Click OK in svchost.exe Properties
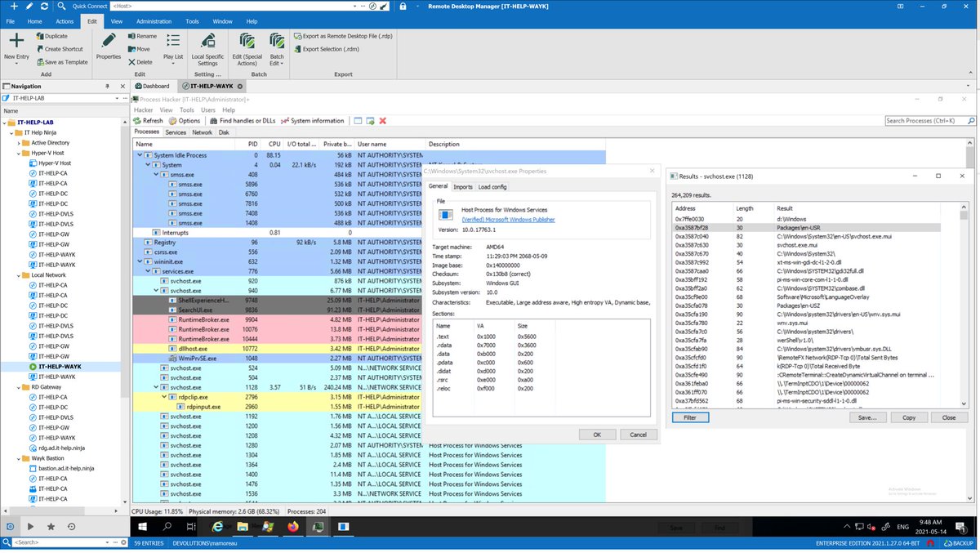980x553 pixels. 597,435
